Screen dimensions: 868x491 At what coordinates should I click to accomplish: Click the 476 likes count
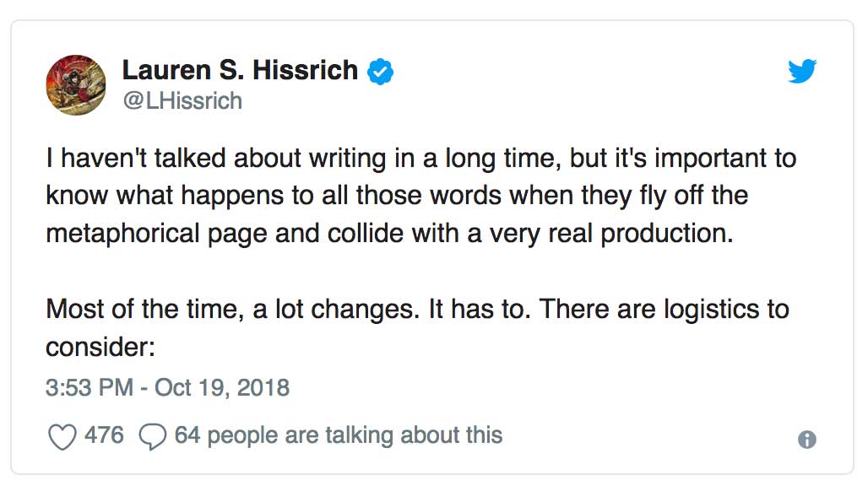click(104, 435)
